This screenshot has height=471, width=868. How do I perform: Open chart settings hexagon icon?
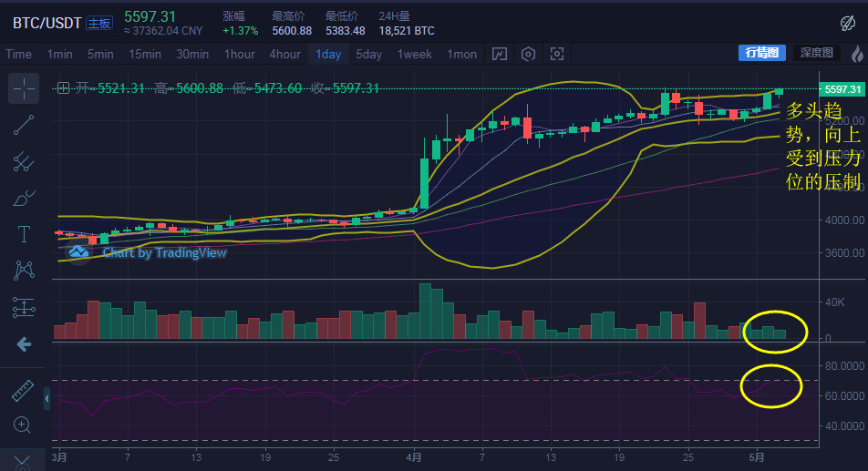(x=528, y=54)
